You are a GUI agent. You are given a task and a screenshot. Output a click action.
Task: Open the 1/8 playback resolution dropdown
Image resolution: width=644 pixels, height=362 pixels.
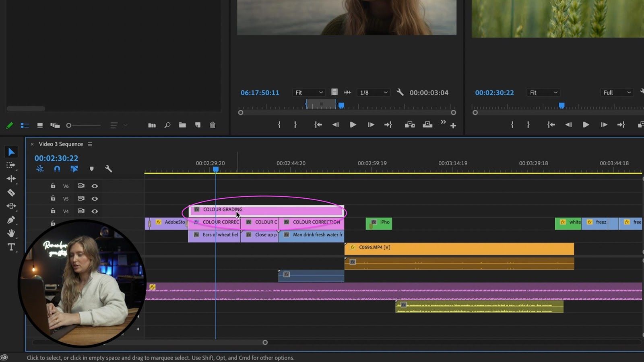[374, 93]
